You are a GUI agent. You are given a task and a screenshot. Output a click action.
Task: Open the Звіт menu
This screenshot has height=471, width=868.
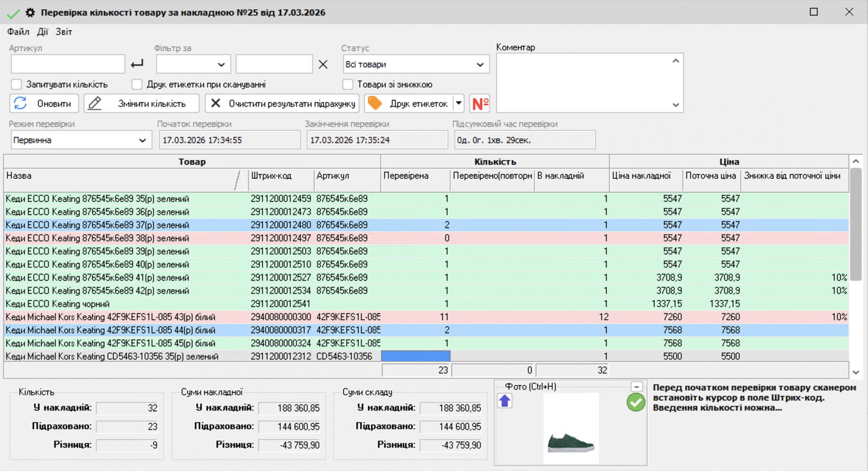click(63, 31)
